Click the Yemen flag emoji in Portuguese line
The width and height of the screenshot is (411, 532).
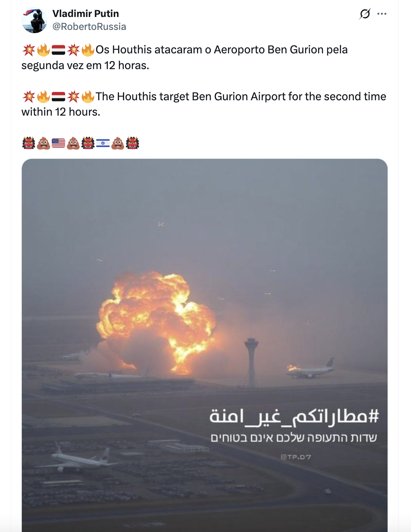tap(58, 50)
